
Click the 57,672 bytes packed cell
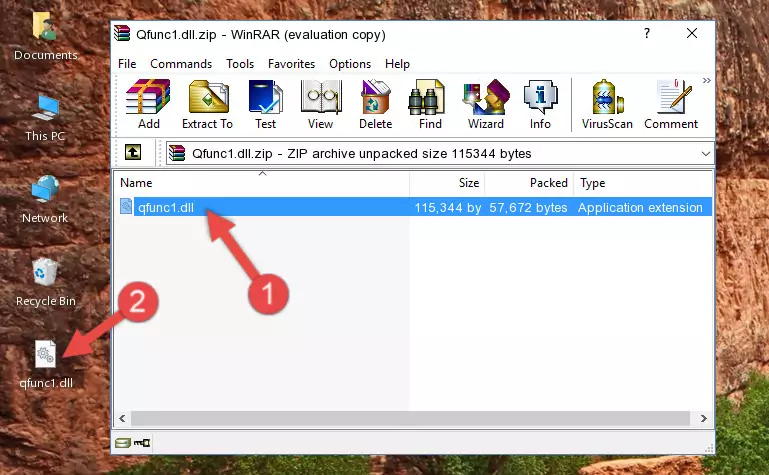pyautogui.click(x=528, y=207)
